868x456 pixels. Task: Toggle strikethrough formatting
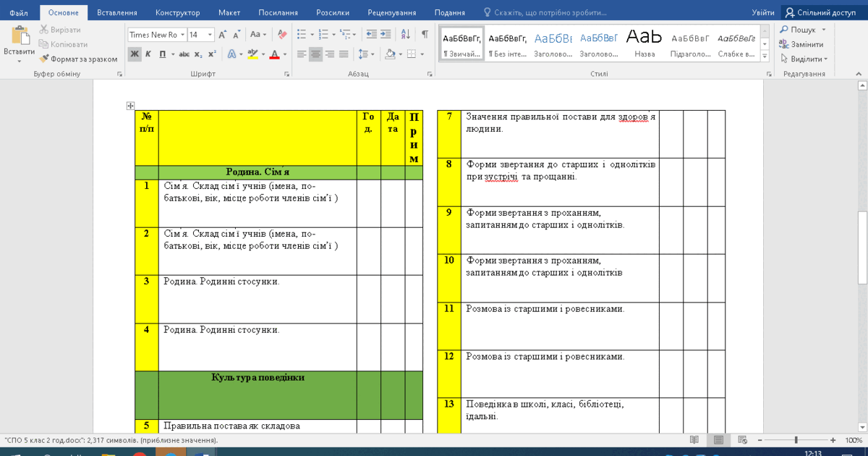(184, 54)
